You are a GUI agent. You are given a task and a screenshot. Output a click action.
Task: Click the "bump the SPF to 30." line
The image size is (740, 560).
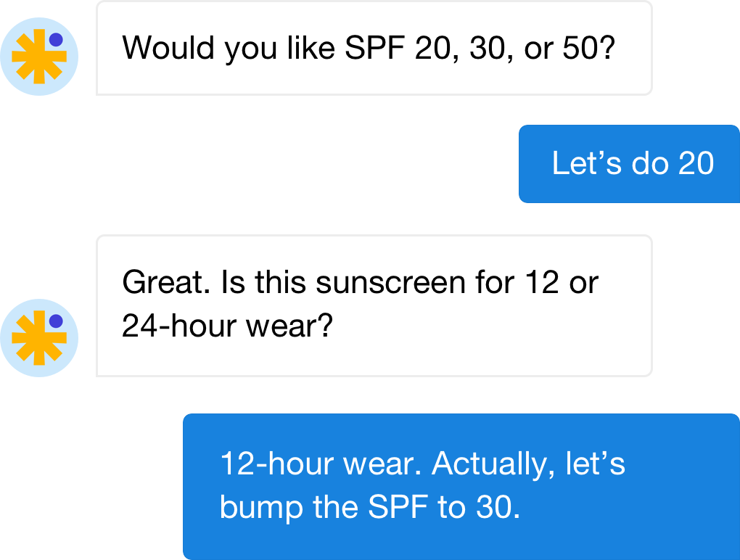pyautogui.click(x=370, y=507)
